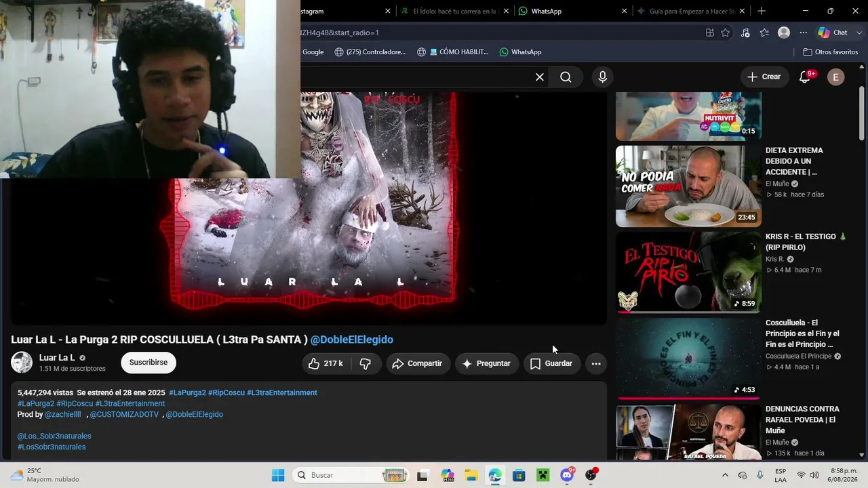Open Cosculluela El Principio thumbnail
Viewport: 868px width, 488px height.
coord(688,358)
